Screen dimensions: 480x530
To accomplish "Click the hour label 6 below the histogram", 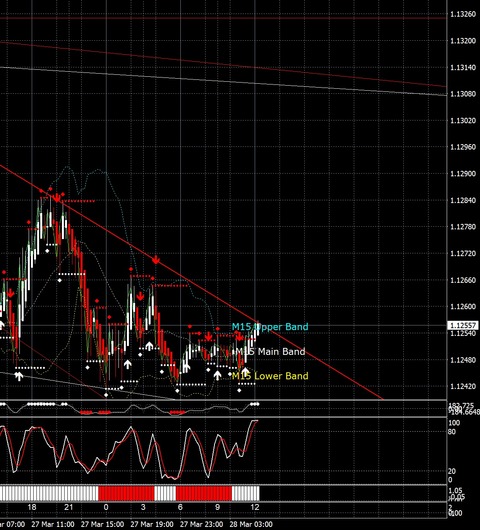I will click(x=180, y=507).
